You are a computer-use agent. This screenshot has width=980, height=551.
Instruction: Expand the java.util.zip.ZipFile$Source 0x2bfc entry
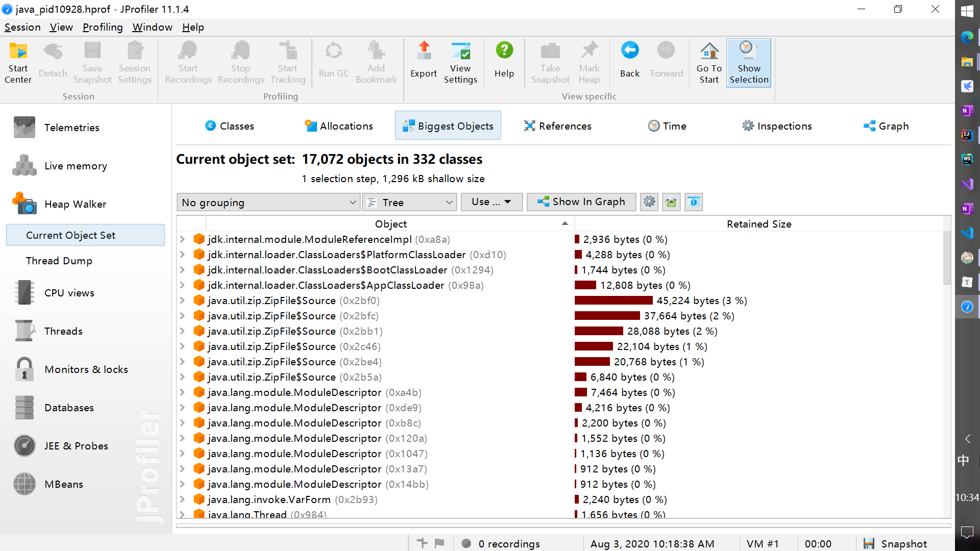(182, 315)
